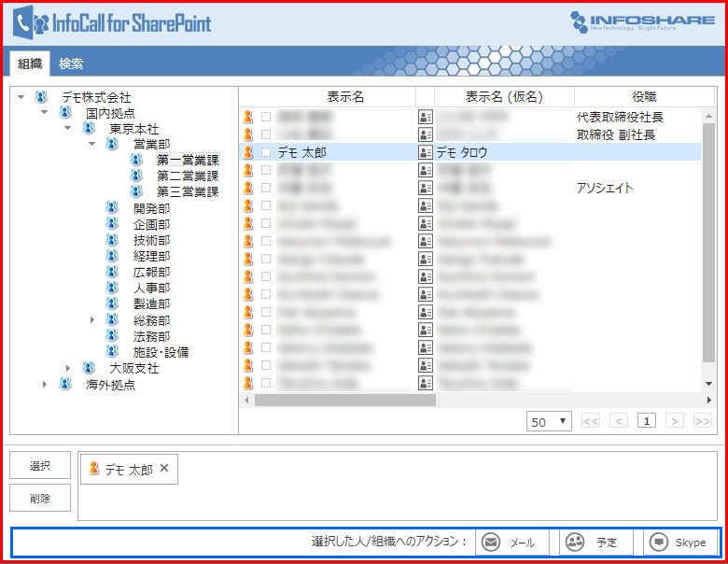Collapse the 国内拠点 node
This screenshot has height=564, width=728.
click(44, 112)
